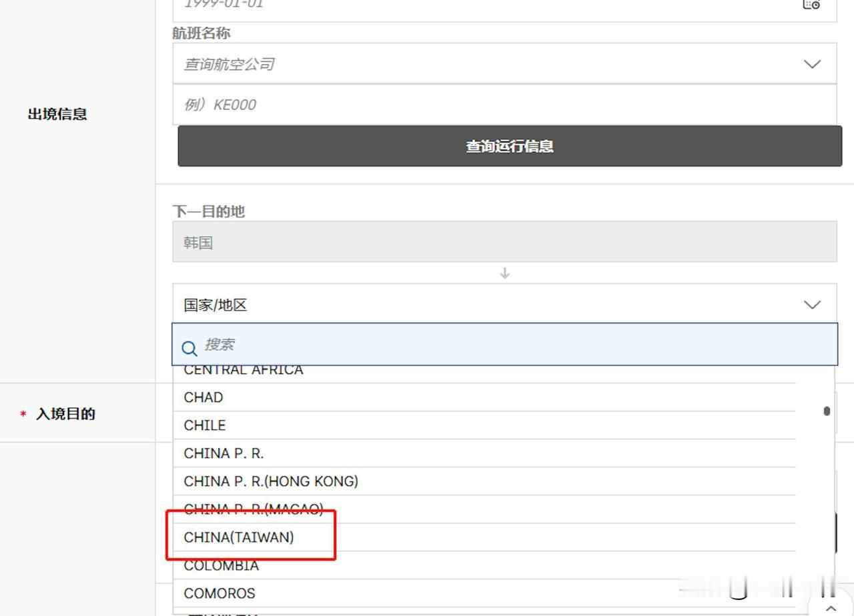Viewport: 854px width, 616px height.
Task: Select COMOROS from the country list
Action: point(267,593)
